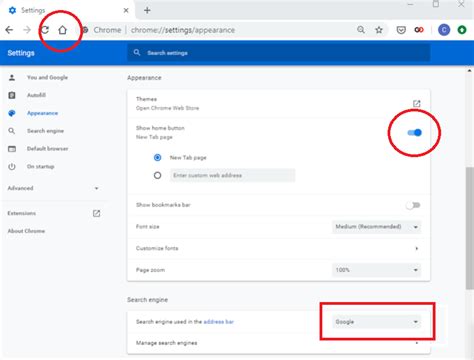Open the Pocket extension icon
474x360 pixels.
(401, 30)
